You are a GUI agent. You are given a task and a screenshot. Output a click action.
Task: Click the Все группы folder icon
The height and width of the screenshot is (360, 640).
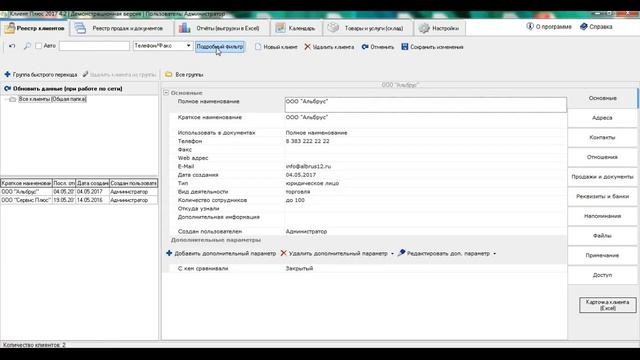point(168,74)
